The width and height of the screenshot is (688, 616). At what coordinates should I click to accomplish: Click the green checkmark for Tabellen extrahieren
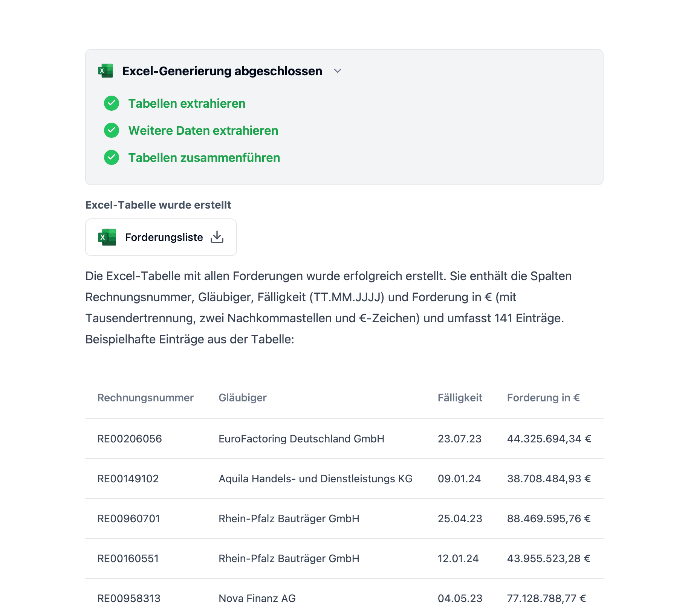tap(112, 103)
